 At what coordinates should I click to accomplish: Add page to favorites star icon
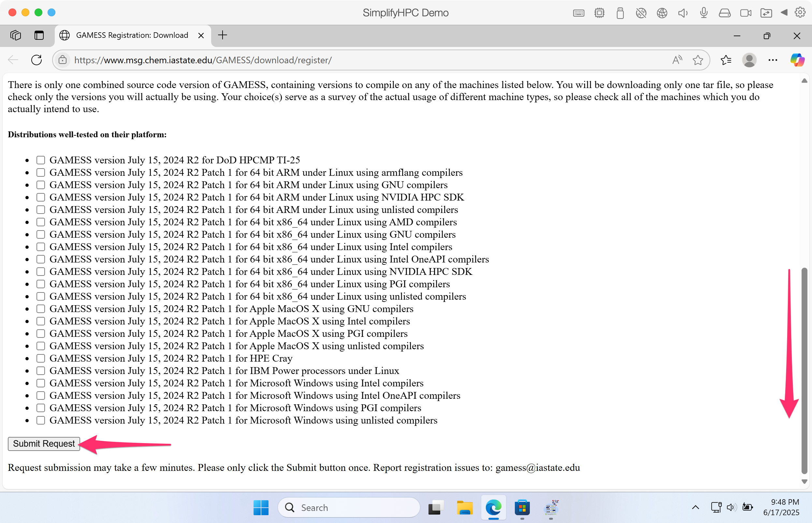pos(698,60)
